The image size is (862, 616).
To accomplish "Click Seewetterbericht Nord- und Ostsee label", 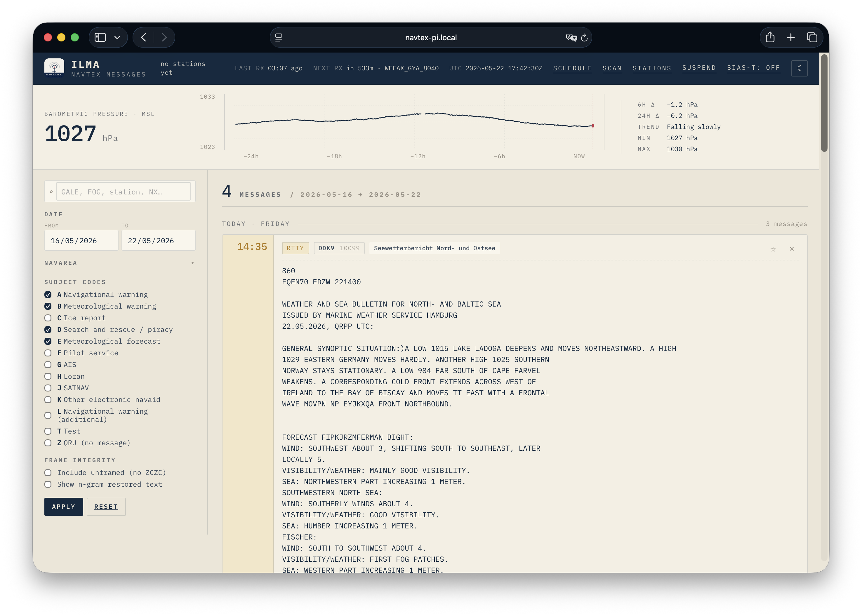I will 435,248.
